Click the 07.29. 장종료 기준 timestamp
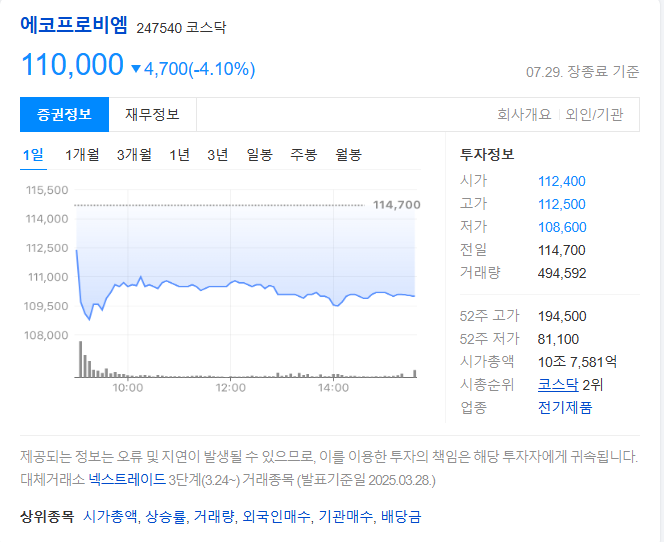The height and width of the screenshot is (542, 664). pyautogui.click(x=582, y=72)
